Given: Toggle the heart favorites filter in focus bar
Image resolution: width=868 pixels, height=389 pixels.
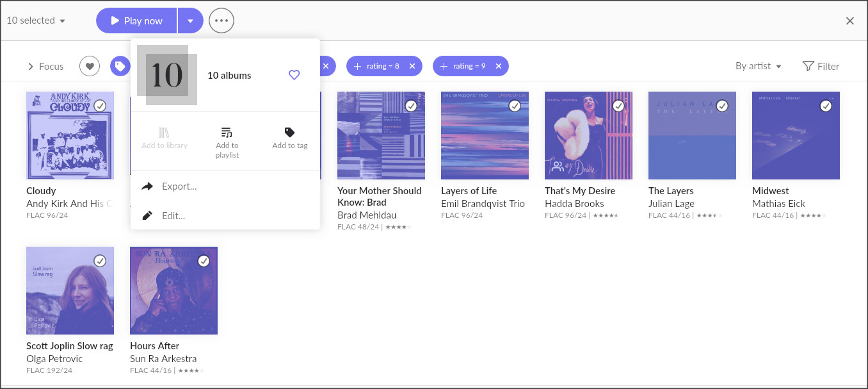Looking at the screenshot, I should tap(90, 66).
